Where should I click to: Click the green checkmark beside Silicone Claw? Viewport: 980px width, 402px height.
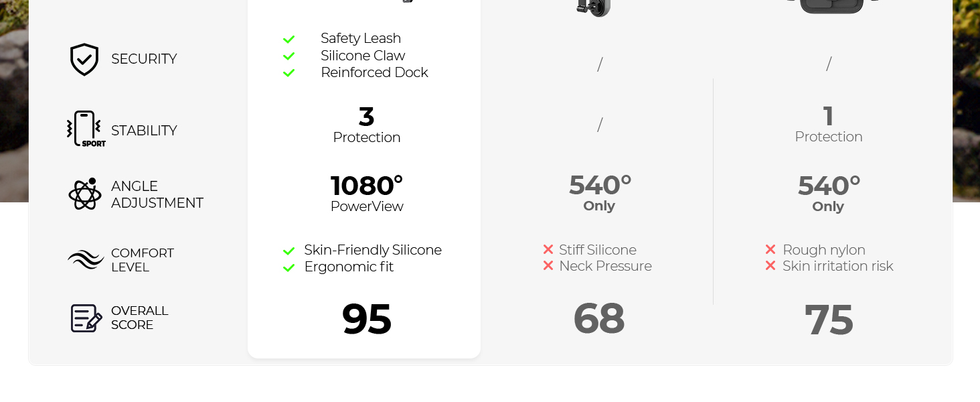[x=289, y=56]
